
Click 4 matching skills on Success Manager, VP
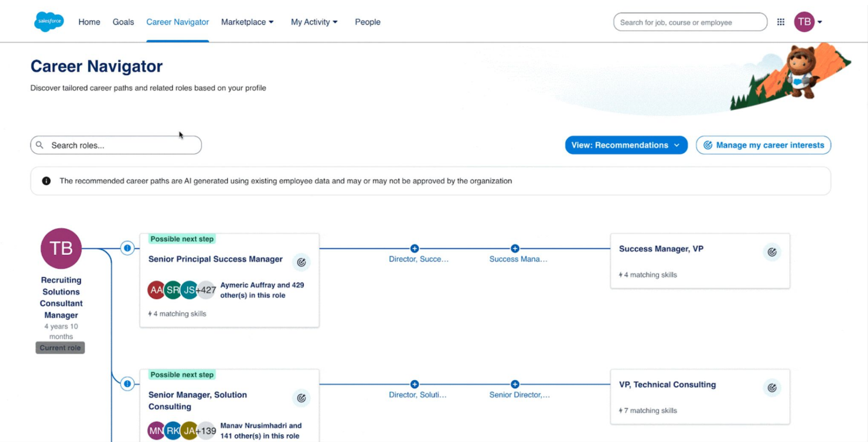point(648,274)
